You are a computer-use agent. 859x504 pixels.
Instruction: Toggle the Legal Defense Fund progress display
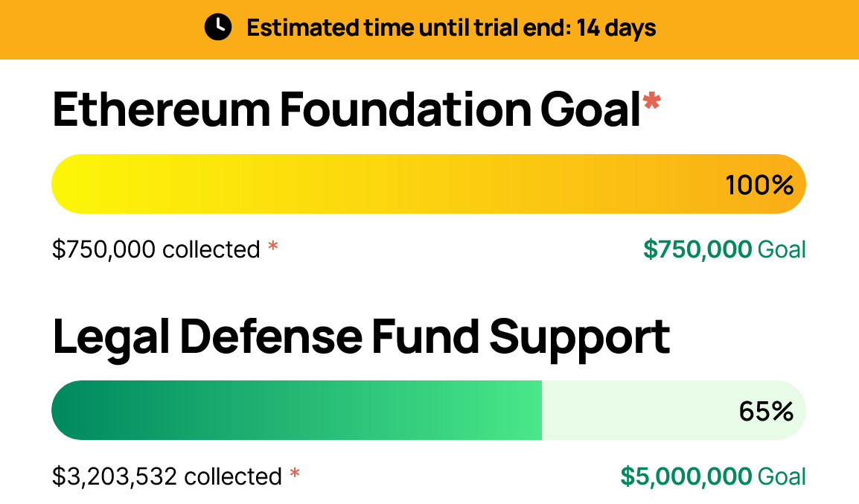click(x=429, y=409)
